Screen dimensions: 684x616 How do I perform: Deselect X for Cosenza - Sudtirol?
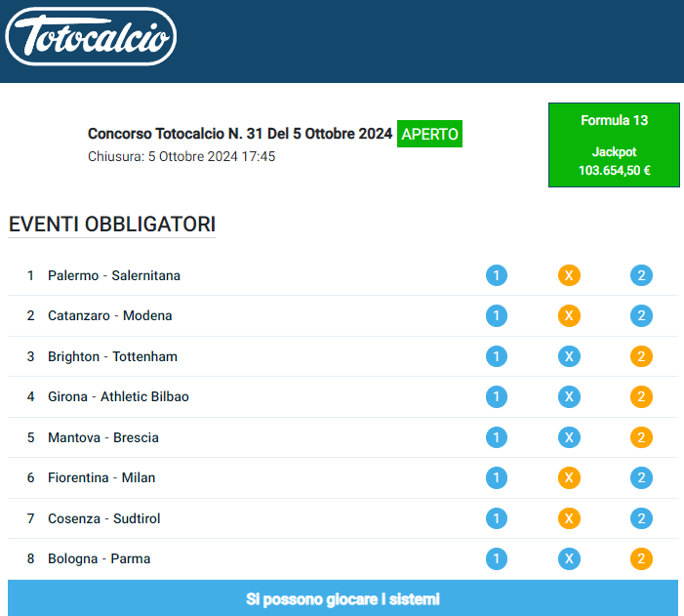[x=569, y=518]
